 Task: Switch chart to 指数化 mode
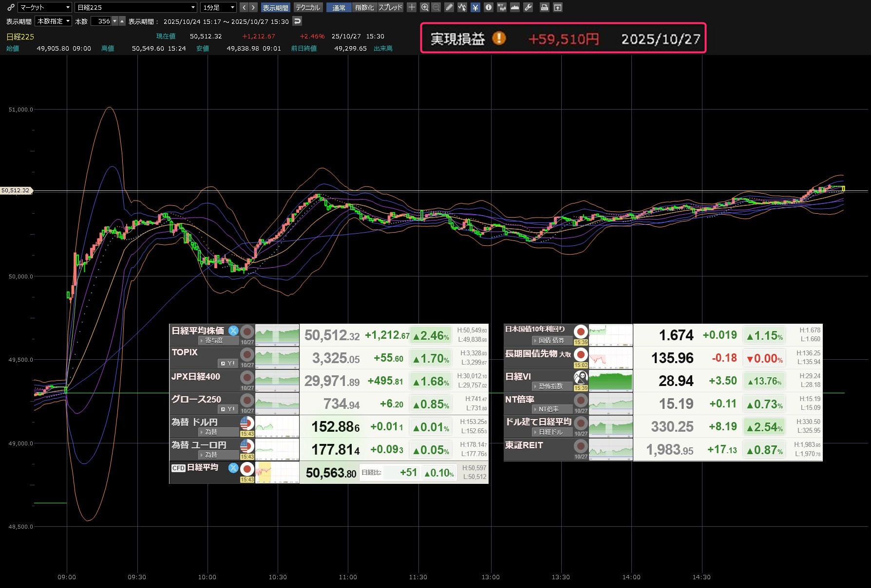pyautogui.click(x=364, y=7)
